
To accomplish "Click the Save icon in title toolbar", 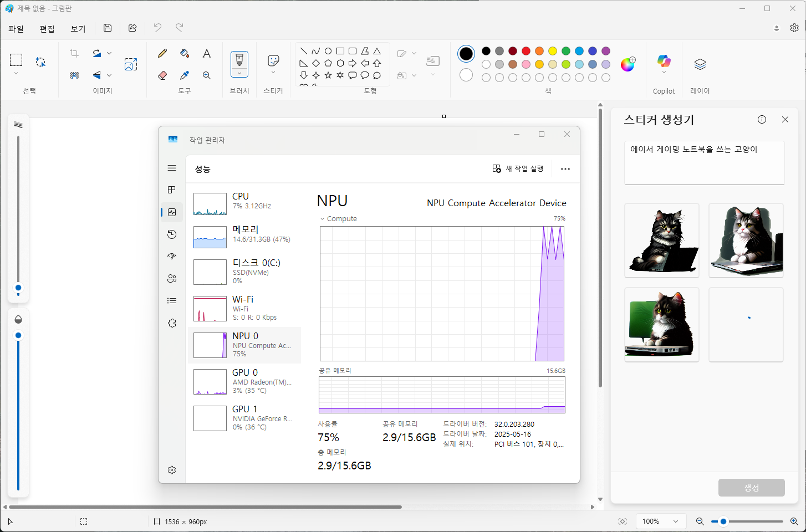I will pyautogui.click(x=108, y=28).
